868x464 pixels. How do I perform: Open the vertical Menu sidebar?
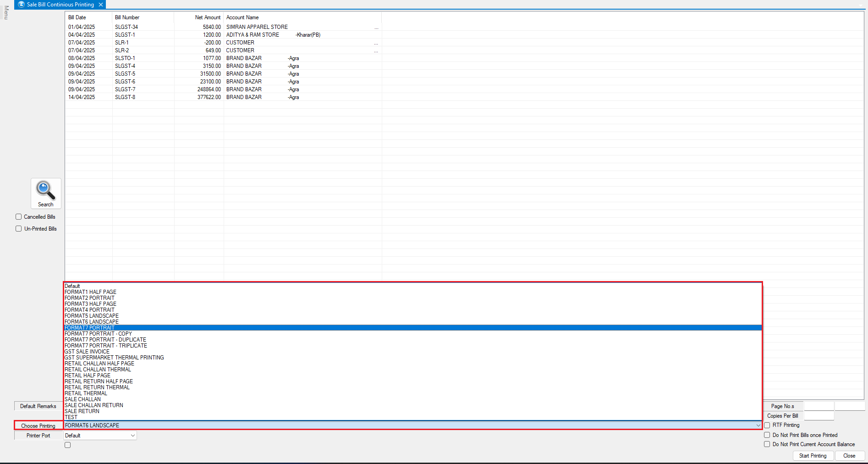(x=6, y=12)
